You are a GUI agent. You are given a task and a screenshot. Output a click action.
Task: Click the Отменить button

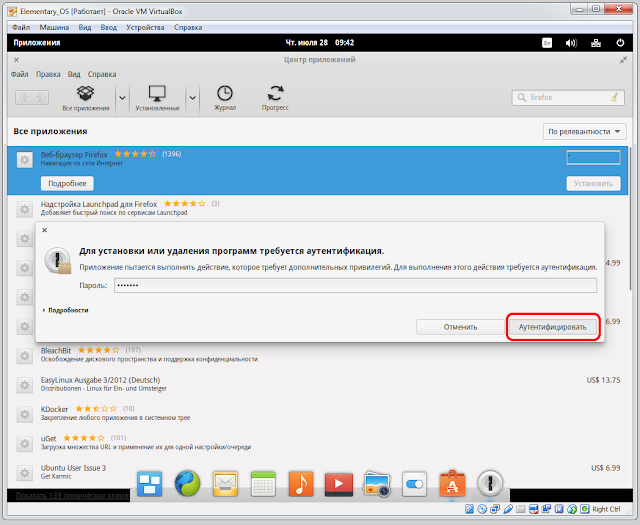(460, 327)
